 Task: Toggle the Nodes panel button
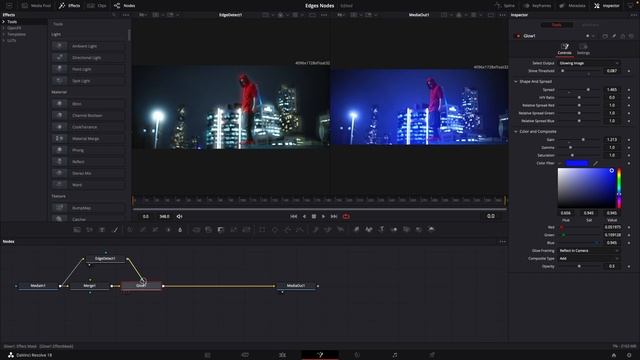[124, 6]
